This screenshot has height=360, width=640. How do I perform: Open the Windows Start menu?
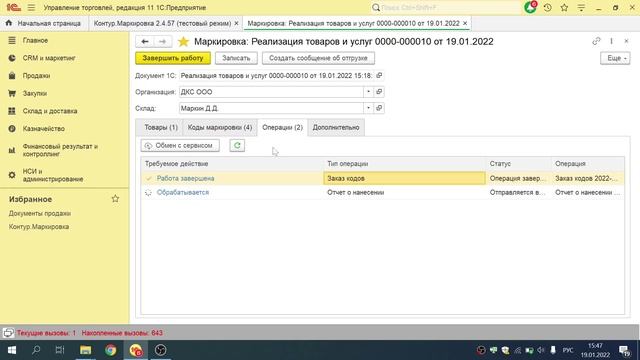pos(11,350)
